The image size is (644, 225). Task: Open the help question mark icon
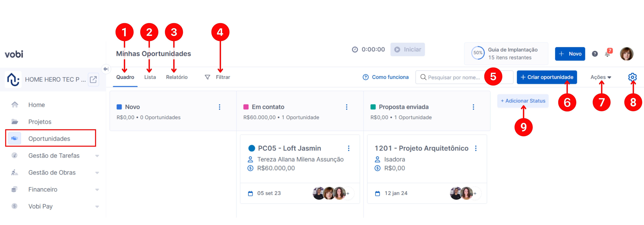point(595,54)
